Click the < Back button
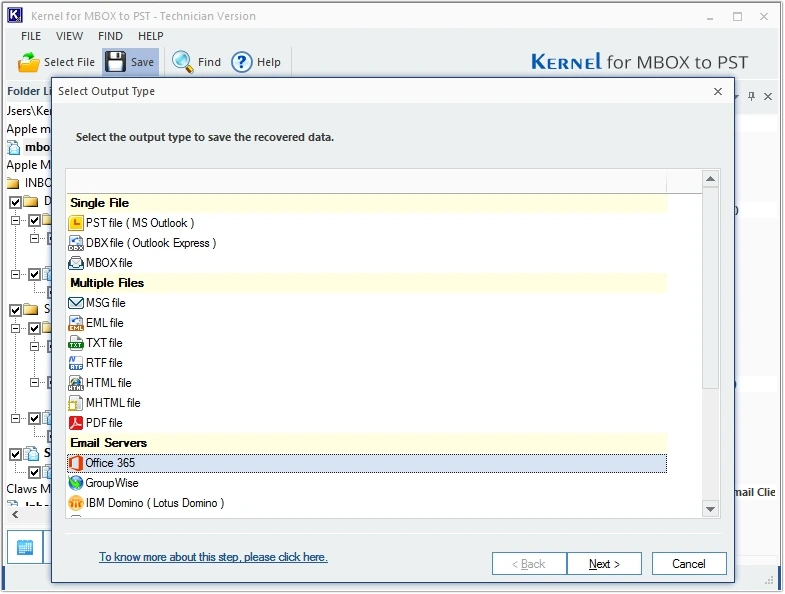The width and height of the screenshot is (785, 594). (x=529, y=564)
